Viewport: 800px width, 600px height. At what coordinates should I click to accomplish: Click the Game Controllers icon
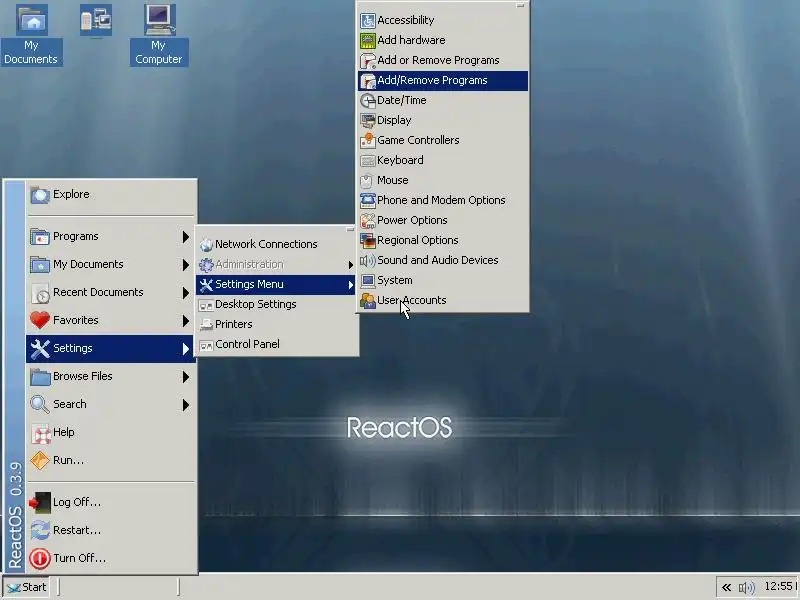tap(367, 140)
